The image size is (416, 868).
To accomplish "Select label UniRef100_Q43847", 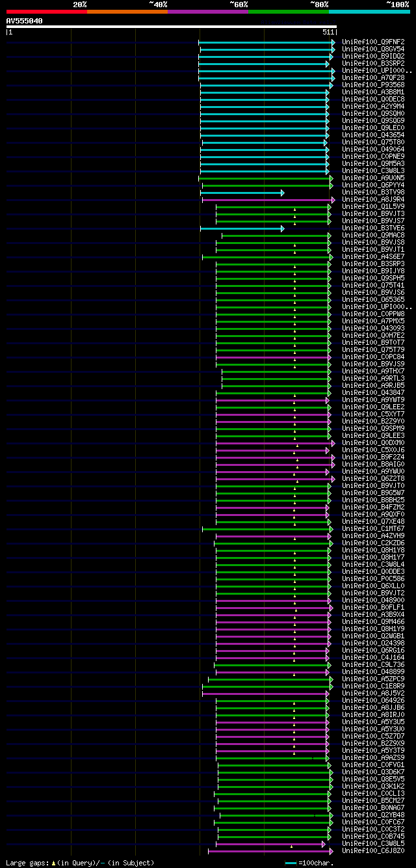I will pyautogui.click(x=374, y=392).
